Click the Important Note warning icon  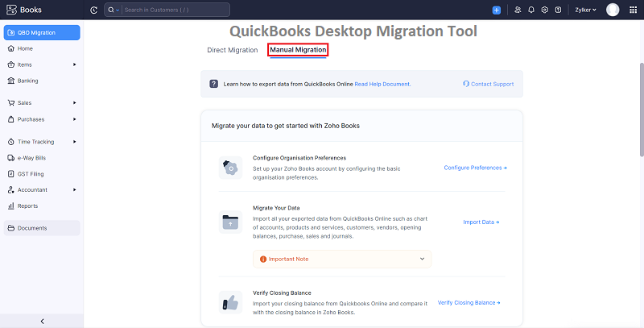point(263,259)
